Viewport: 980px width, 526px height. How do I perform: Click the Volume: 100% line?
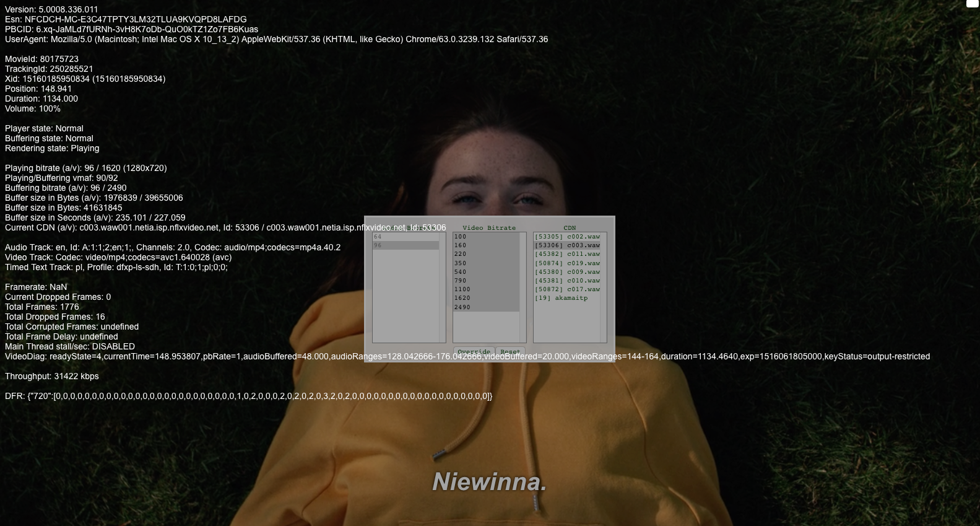point(33,108)
